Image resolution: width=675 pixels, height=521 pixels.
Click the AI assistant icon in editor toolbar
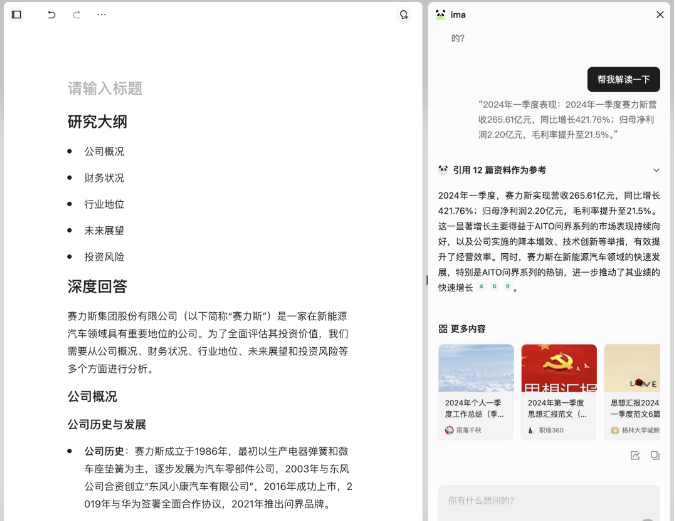tap(403, 15)
